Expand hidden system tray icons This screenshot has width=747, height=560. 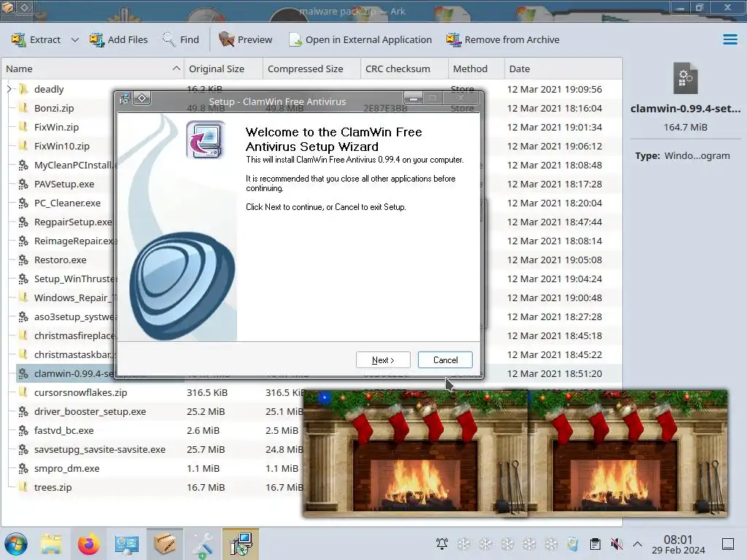pyautogui.click(x=638, y=544)
